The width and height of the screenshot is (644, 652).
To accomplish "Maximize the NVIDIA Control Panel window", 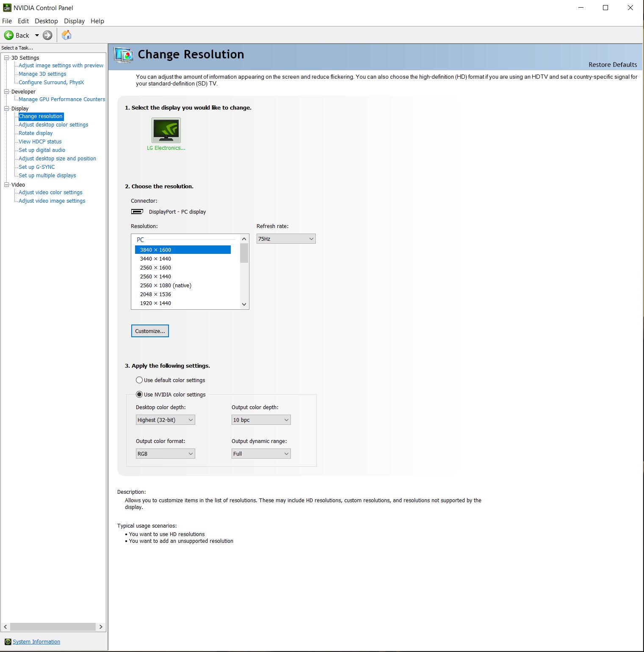I will pos(605,8).
